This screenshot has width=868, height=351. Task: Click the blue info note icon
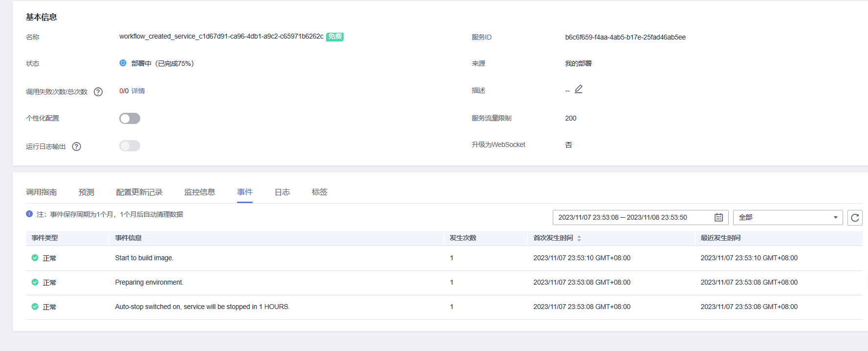[x=29, y=214]
